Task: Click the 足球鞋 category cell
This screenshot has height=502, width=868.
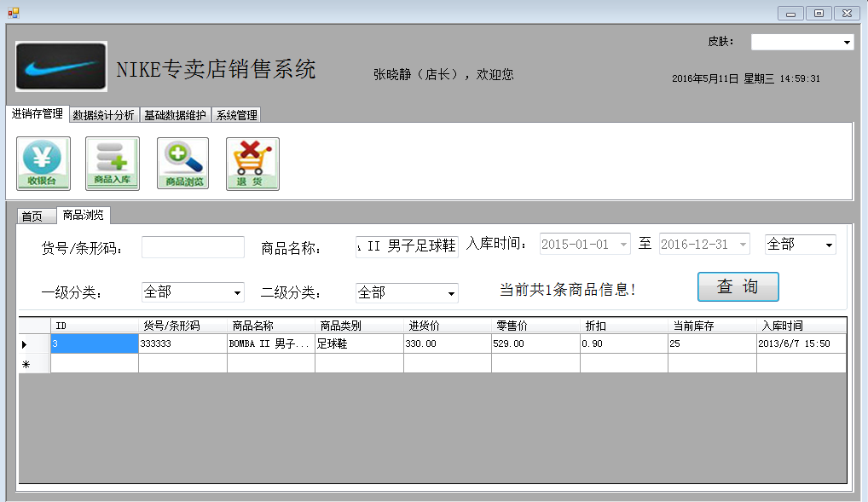Action: [x=359, y=343]
